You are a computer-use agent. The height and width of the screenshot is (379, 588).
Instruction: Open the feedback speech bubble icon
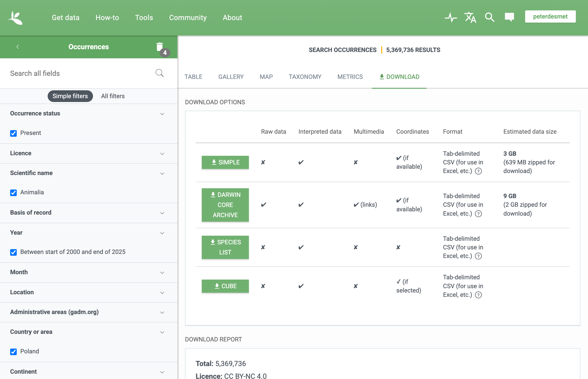[x=509, y=17]
